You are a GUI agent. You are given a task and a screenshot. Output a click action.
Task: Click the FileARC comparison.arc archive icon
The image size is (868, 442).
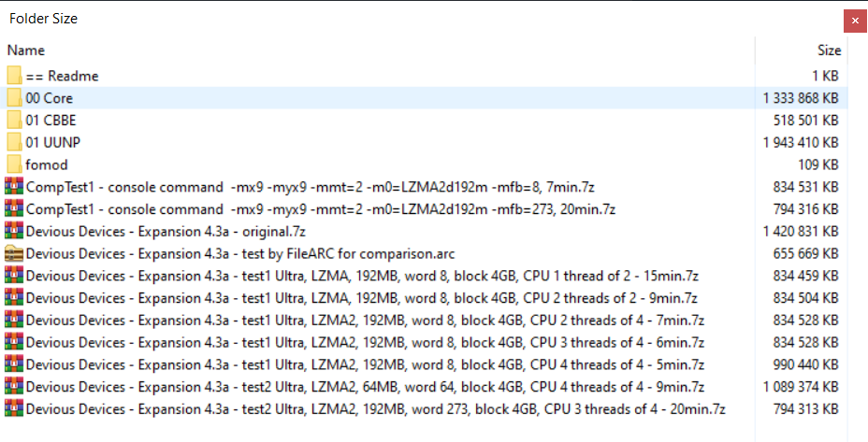pos(14,253)
